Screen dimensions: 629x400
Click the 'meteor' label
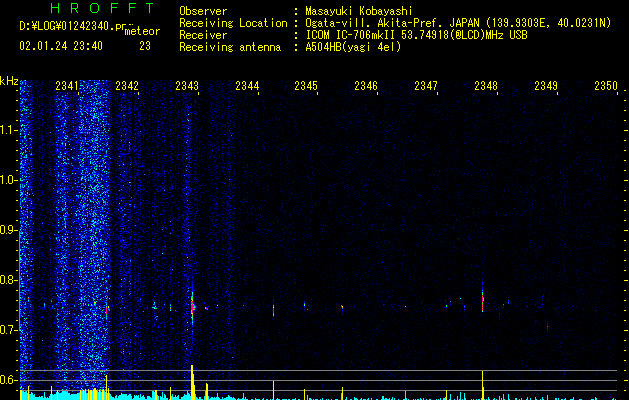[x=142, y=31]
